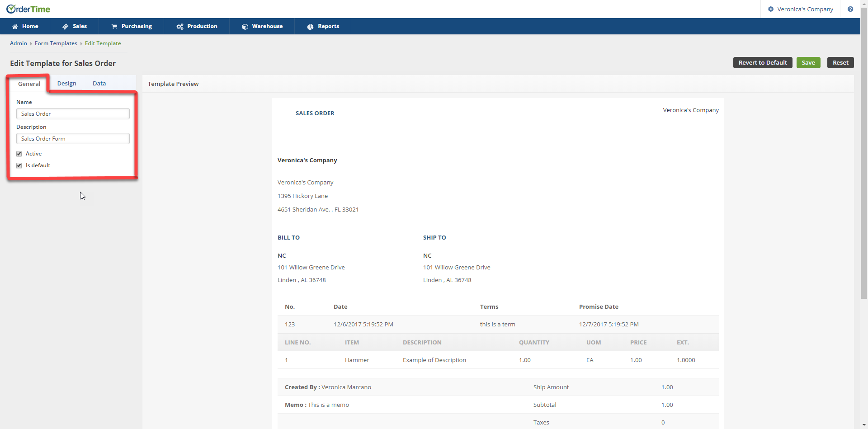Click the Name input field
Screen dimensions: 868x429
(73, 114)
